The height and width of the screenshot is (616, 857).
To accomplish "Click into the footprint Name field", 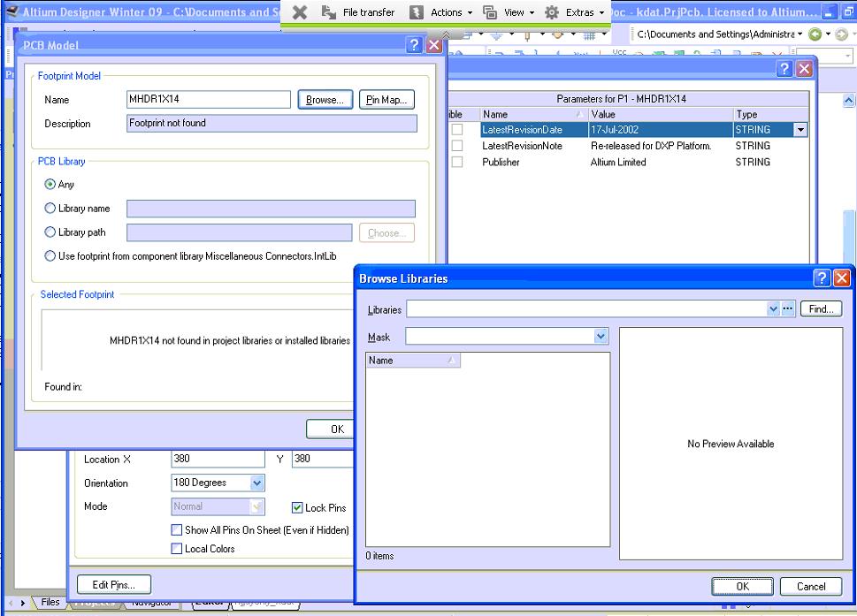I will (208, 99).
